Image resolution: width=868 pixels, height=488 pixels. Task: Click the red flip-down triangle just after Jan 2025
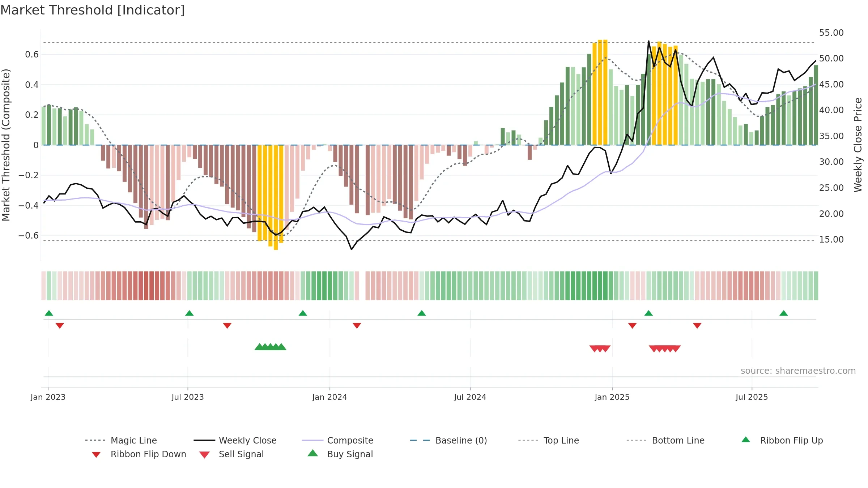[x=632, y=326]
